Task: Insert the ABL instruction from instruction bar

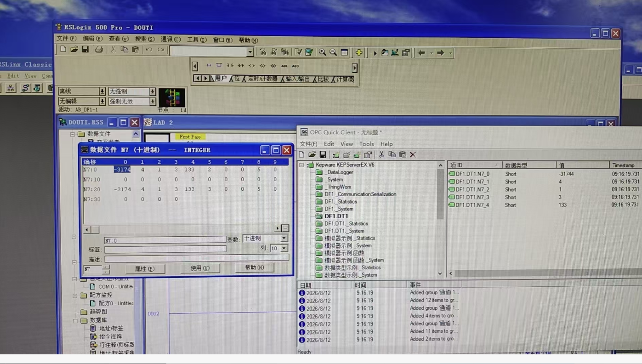Action: point(284,66)
